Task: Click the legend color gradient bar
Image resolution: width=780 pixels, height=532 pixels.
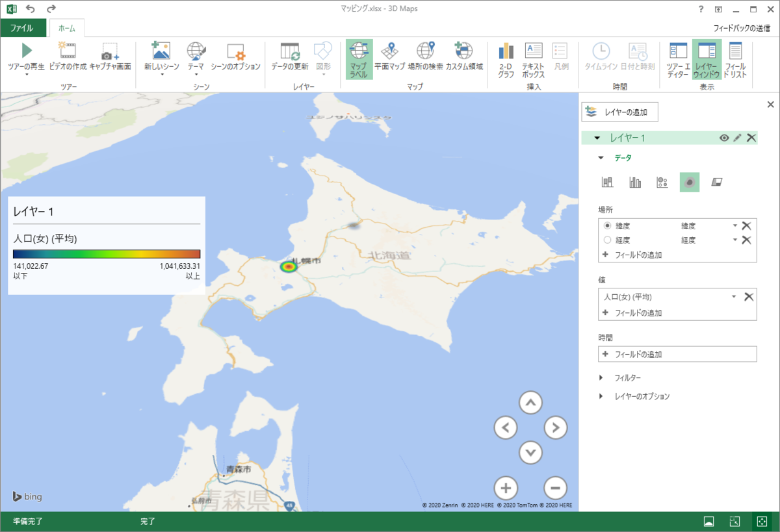Action: (107, 254)
